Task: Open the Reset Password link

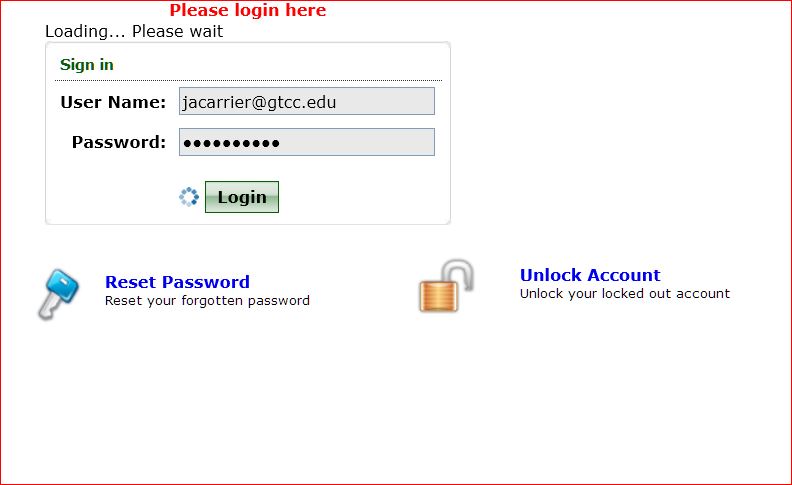Action: click(177, 281)
